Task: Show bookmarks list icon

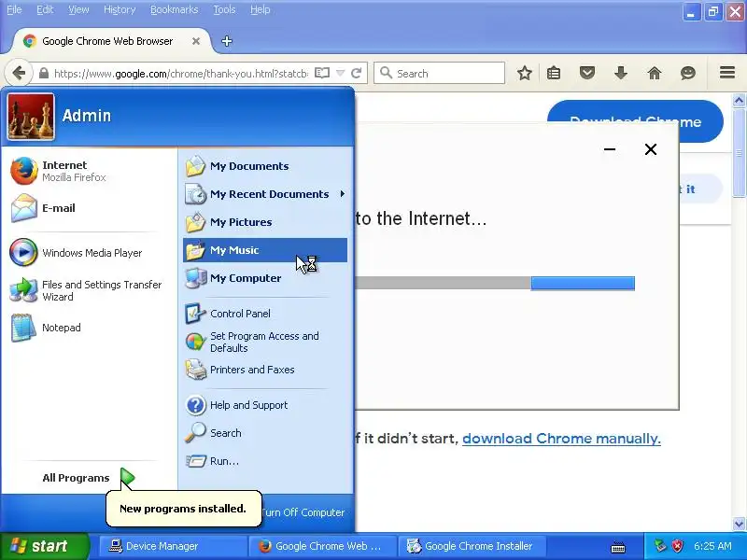Action: click(x=554, y=73)
